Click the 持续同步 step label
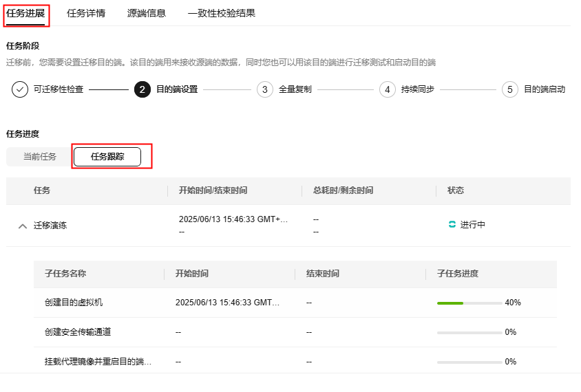This screenshot has width=581, height=392. [418, 89]
